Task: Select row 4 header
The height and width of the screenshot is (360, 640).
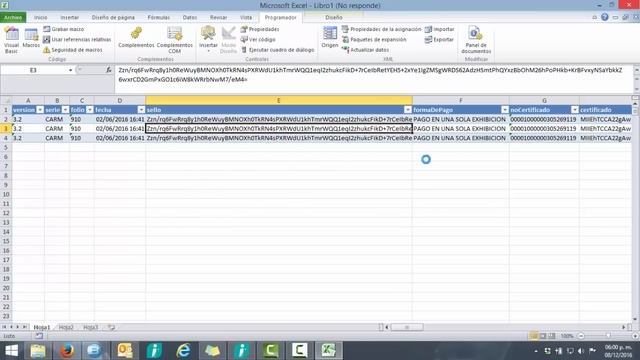Action: (6, 138)
